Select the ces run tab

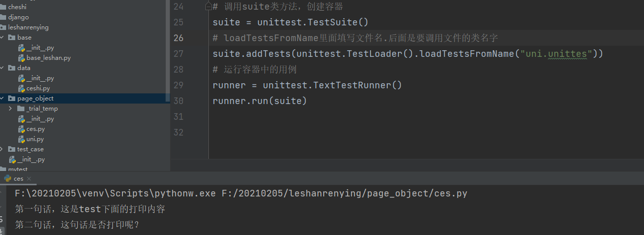coord(18,179)
